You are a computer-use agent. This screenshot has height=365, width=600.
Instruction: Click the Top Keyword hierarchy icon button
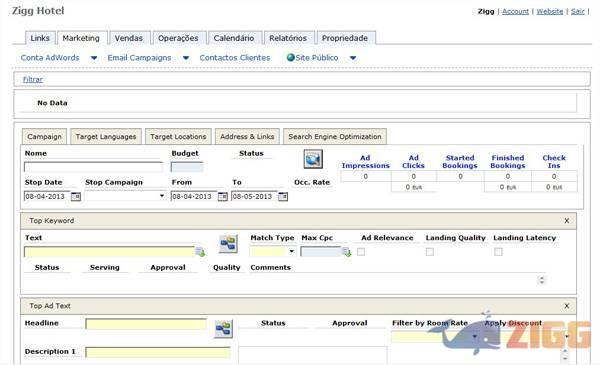pos(228,244)
